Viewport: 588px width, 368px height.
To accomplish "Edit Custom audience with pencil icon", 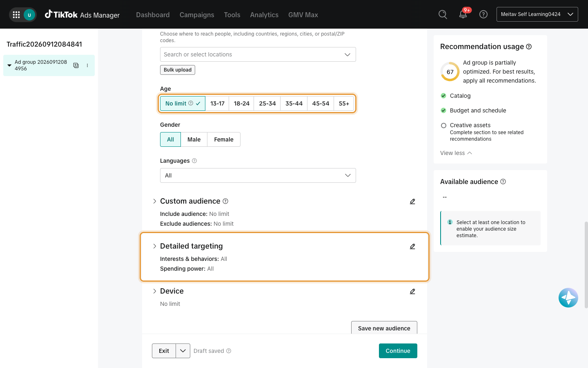I will [412, 201].
